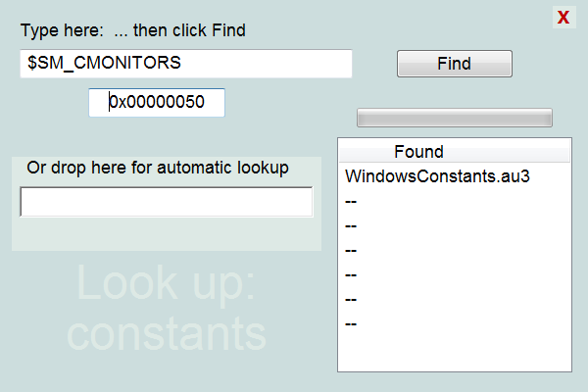Click the 0x00000050 value field

coord(157,102)
